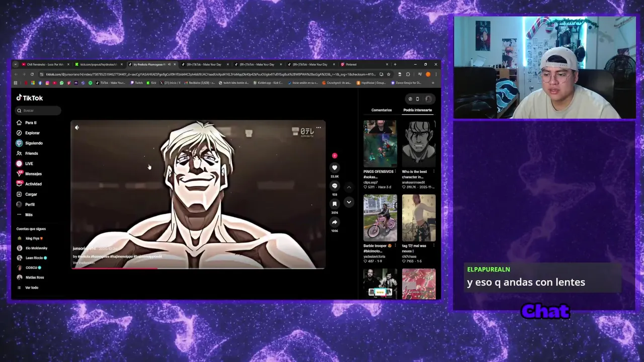Open the browser three-dot menu

[x=436, y=74]
